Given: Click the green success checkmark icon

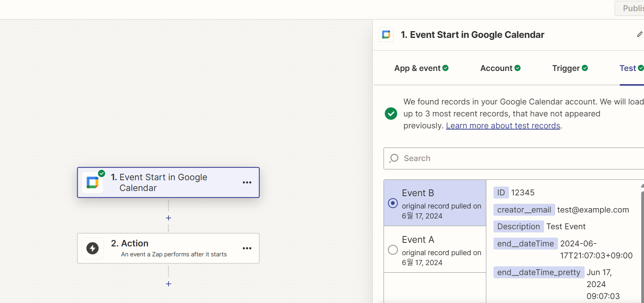Looking at the screenshot, I should [x=391, y=114].
